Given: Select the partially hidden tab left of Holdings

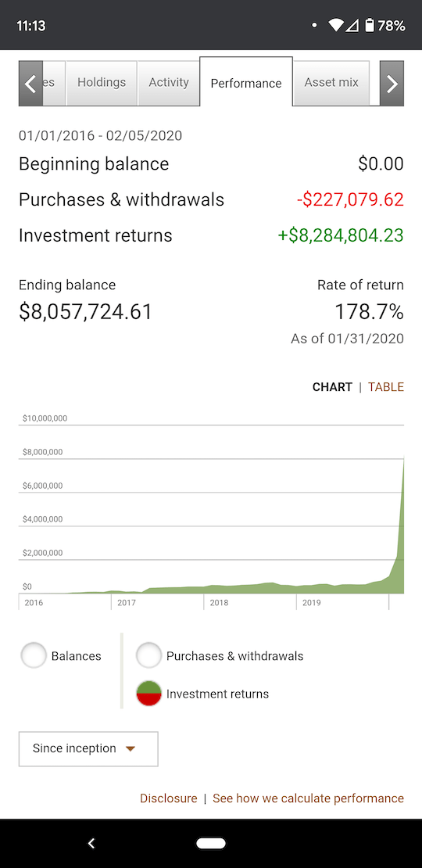Looking at the screenshot, I should pyautogui.click(x=54, y=82).
